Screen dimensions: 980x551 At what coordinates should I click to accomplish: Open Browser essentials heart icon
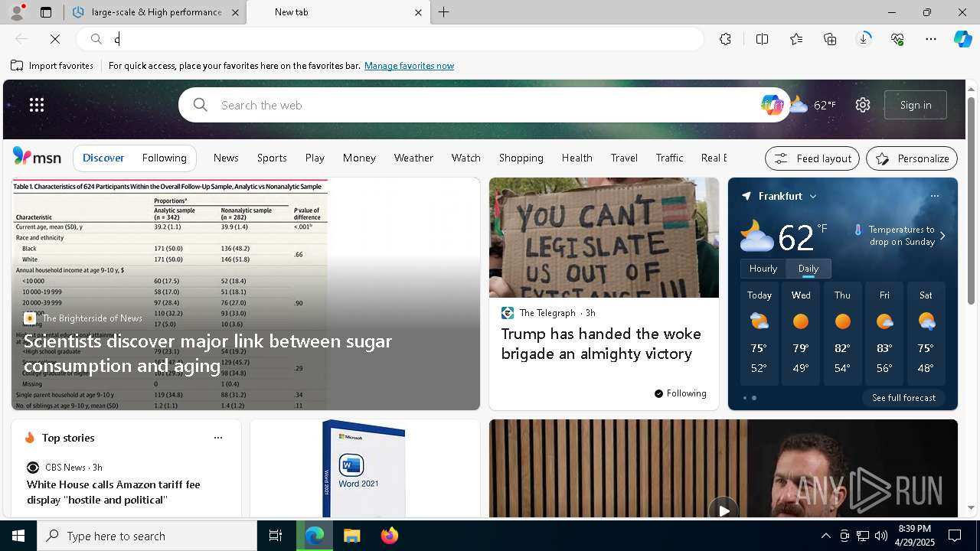pos(897,39)
